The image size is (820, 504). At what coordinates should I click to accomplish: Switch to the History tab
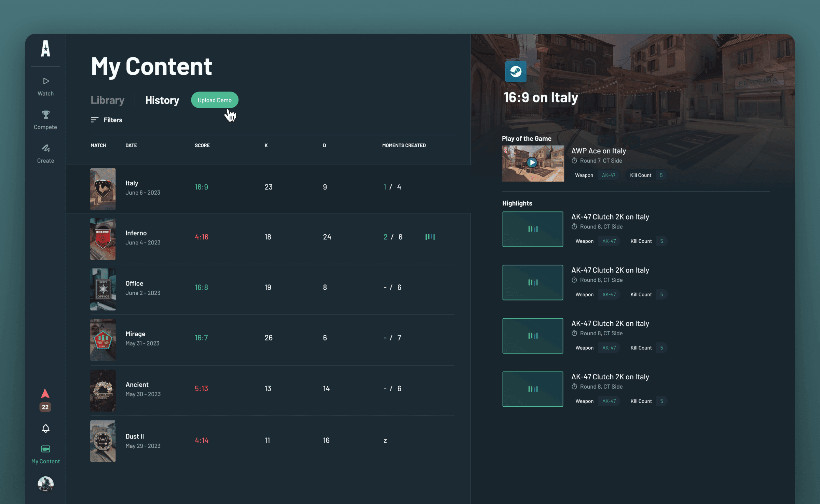pyautogui.click(x=162, y=100)
